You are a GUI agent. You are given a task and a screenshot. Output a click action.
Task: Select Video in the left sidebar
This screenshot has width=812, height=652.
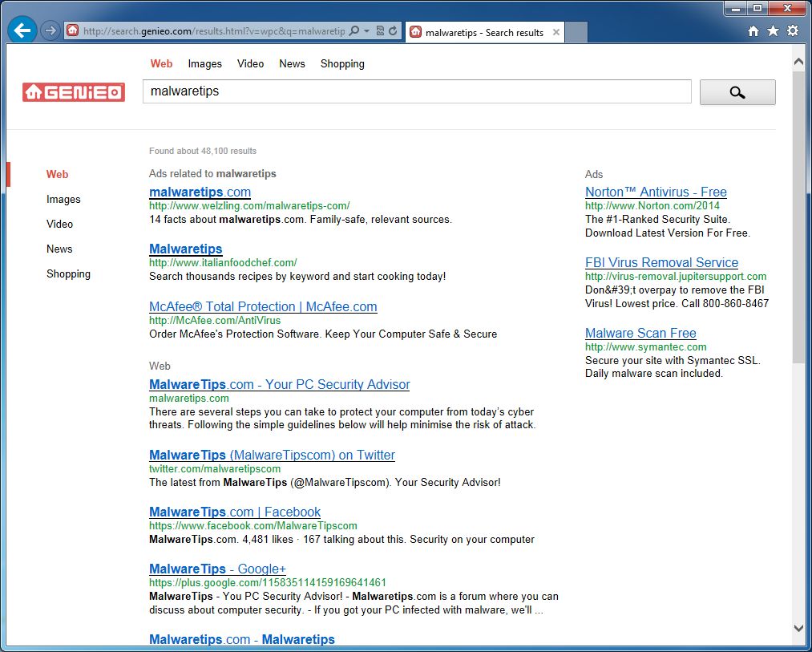[59, 224]
